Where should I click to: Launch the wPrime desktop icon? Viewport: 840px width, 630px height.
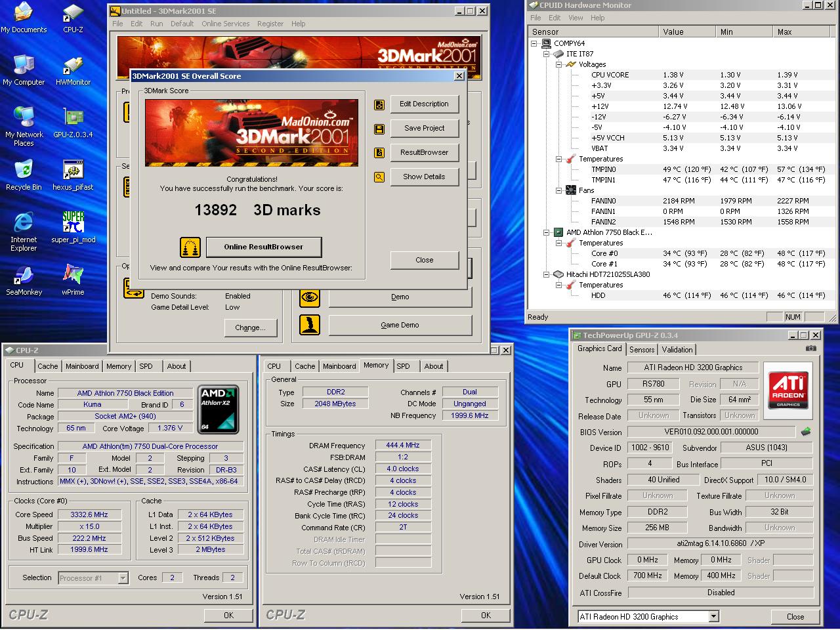73,280
